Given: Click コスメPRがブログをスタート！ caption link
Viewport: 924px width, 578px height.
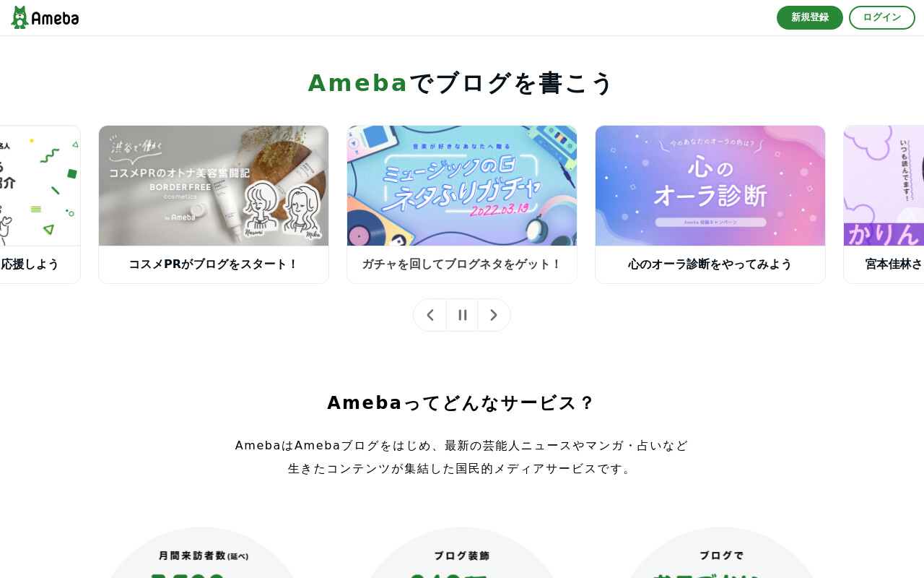Looking at the screenshot, I should [214, 264].
